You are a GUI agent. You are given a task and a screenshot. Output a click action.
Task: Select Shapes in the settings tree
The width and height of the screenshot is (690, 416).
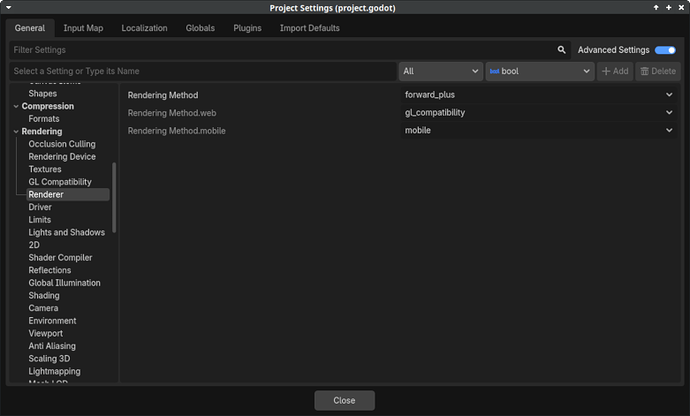(x=43, y=93)
